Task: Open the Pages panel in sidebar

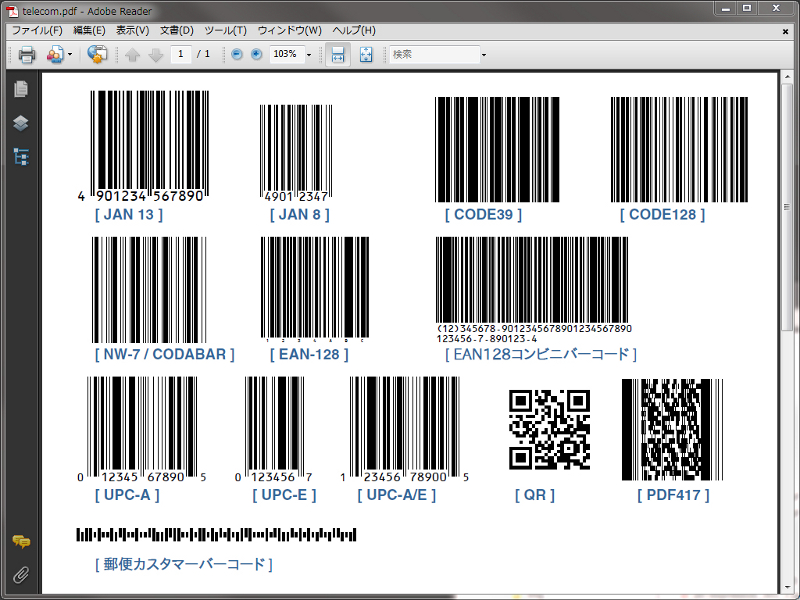Action: pyautogui.click(x=21, y=89)
